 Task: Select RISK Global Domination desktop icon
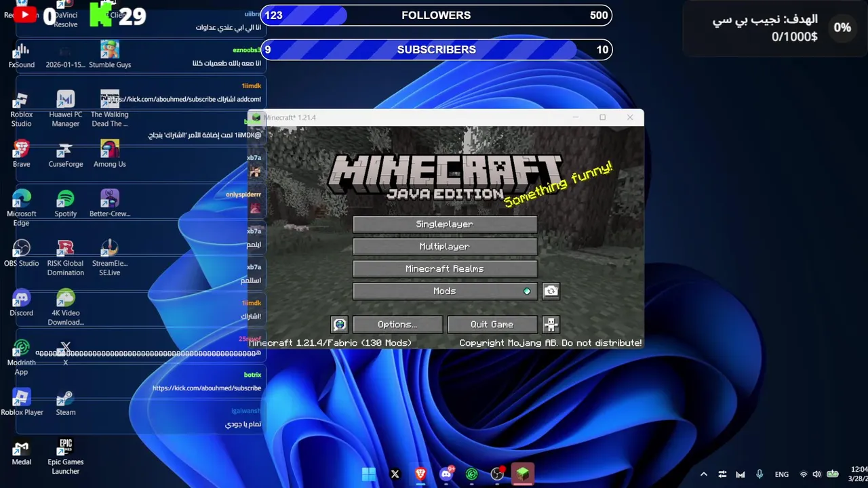click(66, 258)
